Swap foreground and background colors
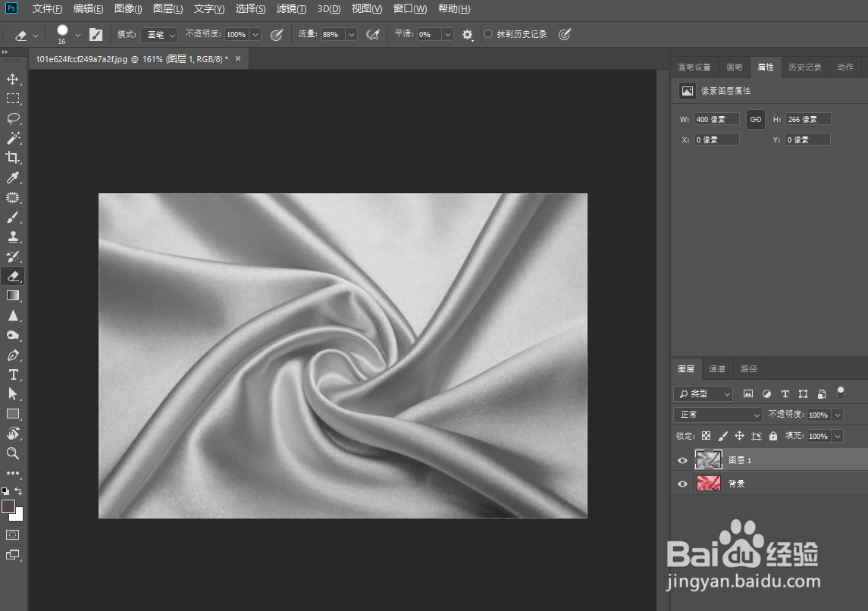Screen dimensions: 868x611 [x=18, y=491]
